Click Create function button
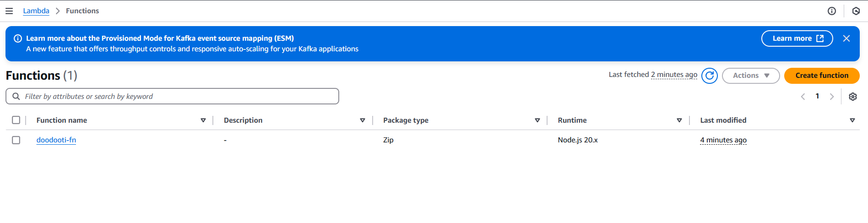This screenshot has width=868, height=223. point(822,76)
